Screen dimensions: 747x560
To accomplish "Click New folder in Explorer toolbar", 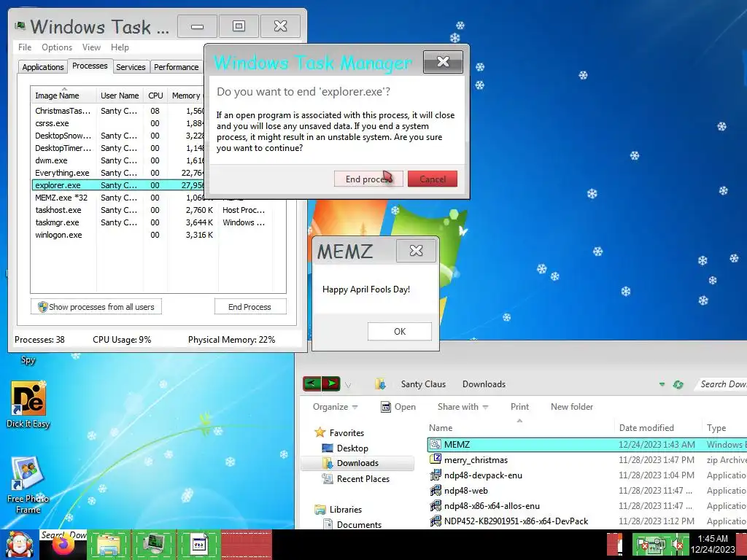I will tap(572, 407).
